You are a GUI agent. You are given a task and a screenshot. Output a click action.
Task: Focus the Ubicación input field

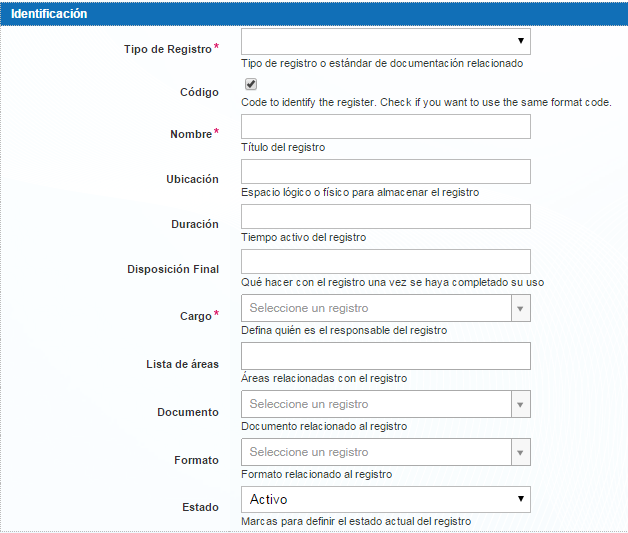[x=385, y=172]
